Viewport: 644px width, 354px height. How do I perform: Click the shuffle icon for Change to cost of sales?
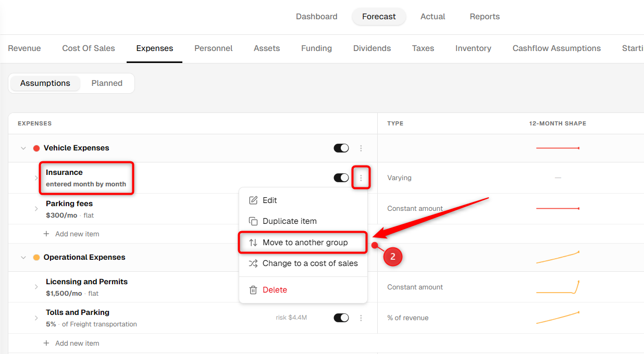click(x=253, y=263)
